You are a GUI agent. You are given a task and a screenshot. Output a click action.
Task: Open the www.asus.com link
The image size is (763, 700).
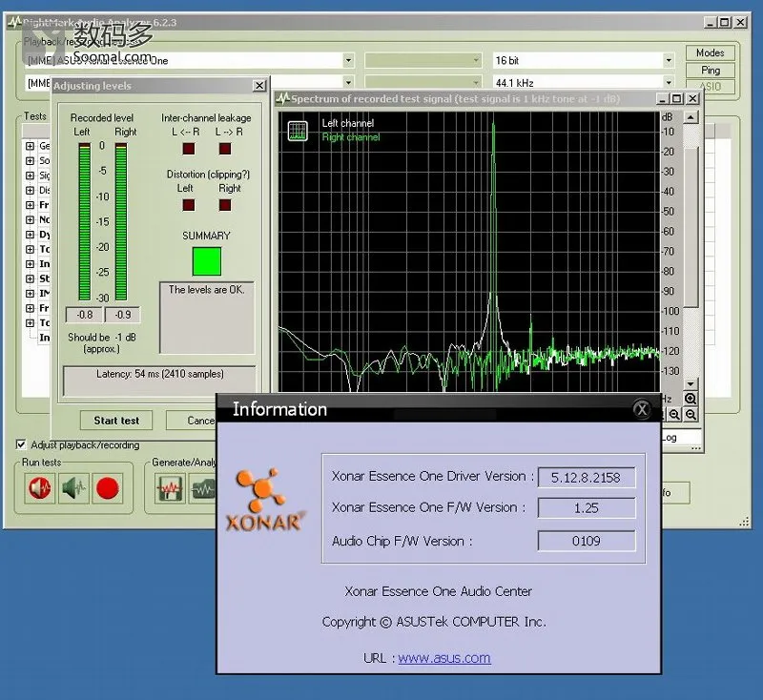click(444, 658)
